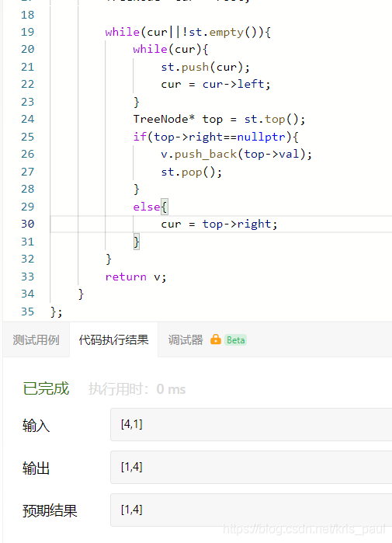Click the code 'TreeNode* top = st.top();'
392x543 pixels.
click(x=220, y=120)
